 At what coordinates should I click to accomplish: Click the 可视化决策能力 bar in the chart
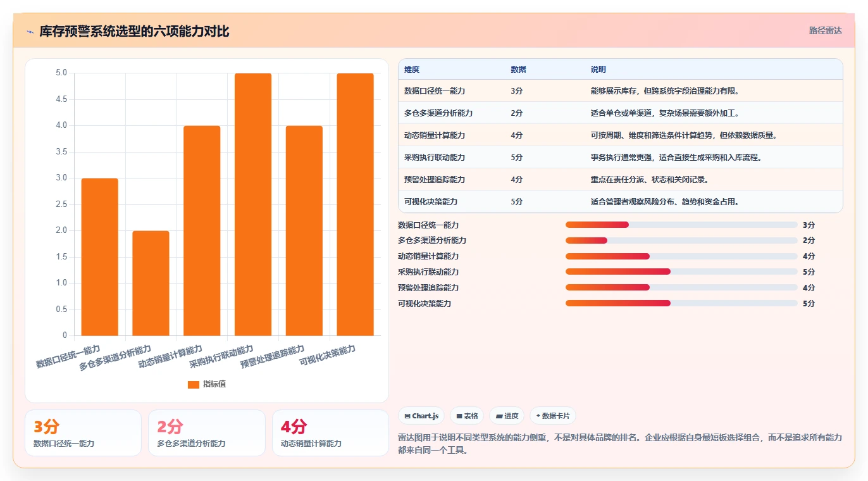(x=356, y=204)
